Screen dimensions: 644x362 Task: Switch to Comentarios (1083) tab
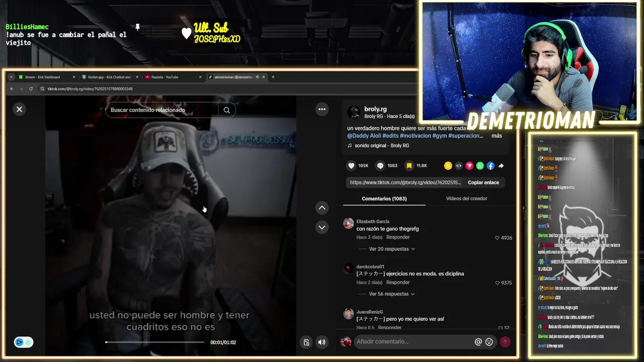pos(384,199)
